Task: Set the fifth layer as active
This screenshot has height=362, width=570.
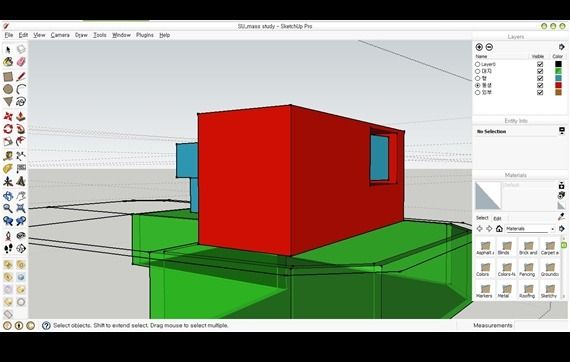Action: click(478, 92)
